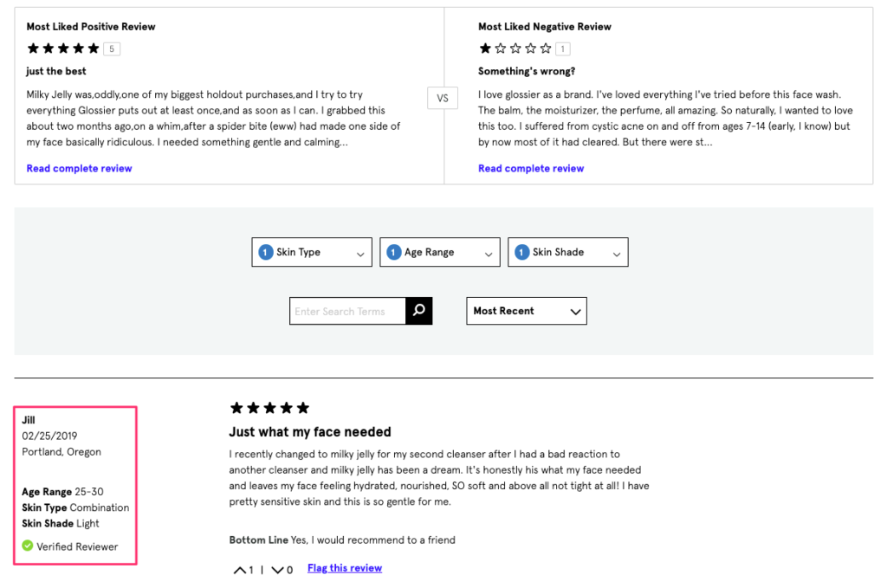The width and height of the screenshot is (887, 588).
Task: Read complete review for 'Something's wrong?'
Action: pos(530,169)
